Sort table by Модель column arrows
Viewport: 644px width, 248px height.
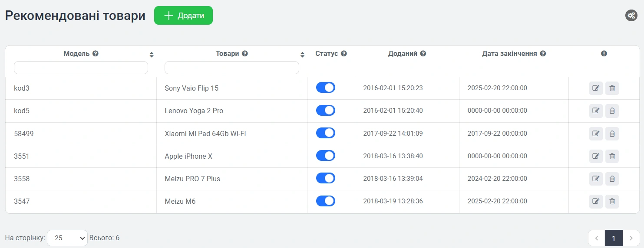coord(152,55)
